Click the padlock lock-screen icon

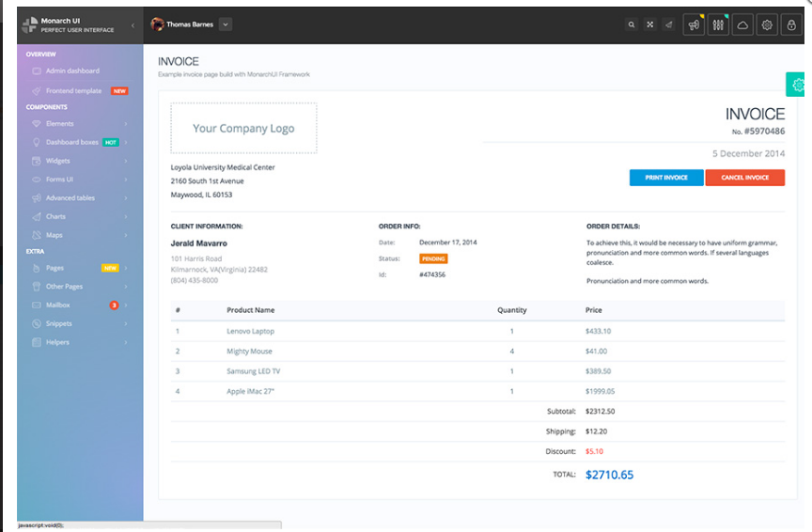[x=791, y=25]
